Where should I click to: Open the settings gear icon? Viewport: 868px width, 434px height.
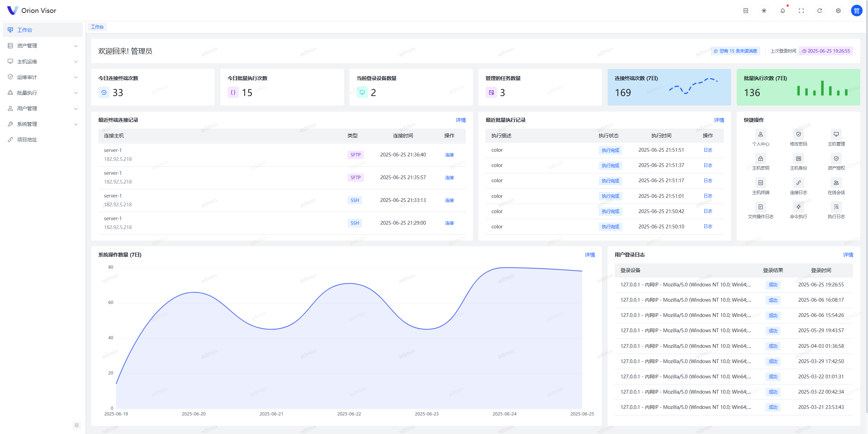point(838,11)
